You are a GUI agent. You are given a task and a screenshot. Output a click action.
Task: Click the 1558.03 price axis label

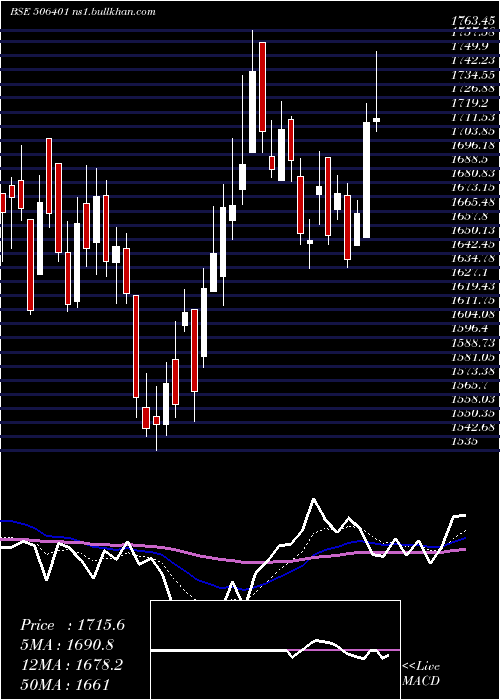(472, 399)
